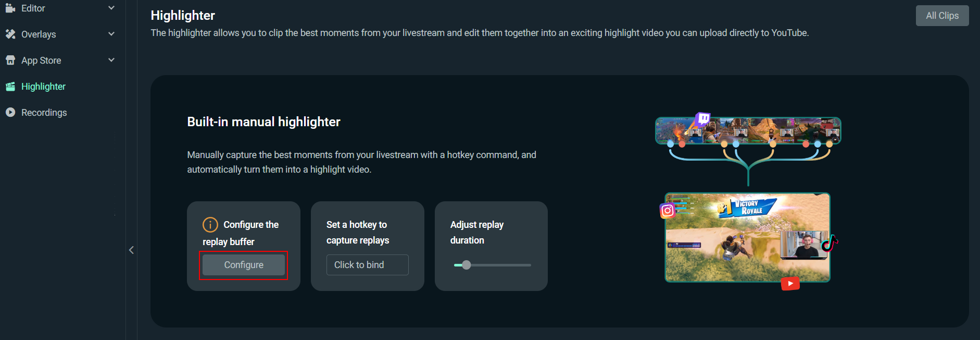
Task: Collapse the Editor section chevron
Action: (x=111, y=8)
